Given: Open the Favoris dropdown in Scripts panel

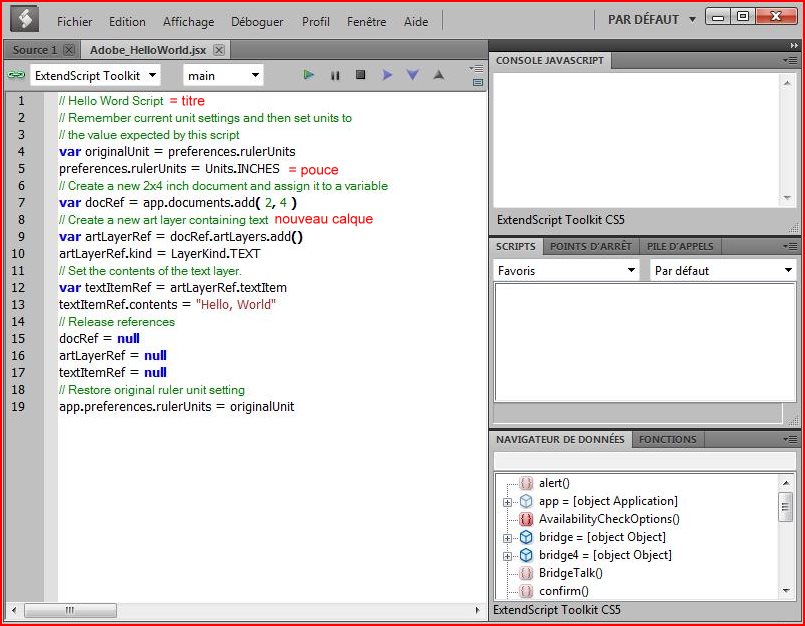Looking at the screenshot, I should pyautogui.click(x=566, y=270).
